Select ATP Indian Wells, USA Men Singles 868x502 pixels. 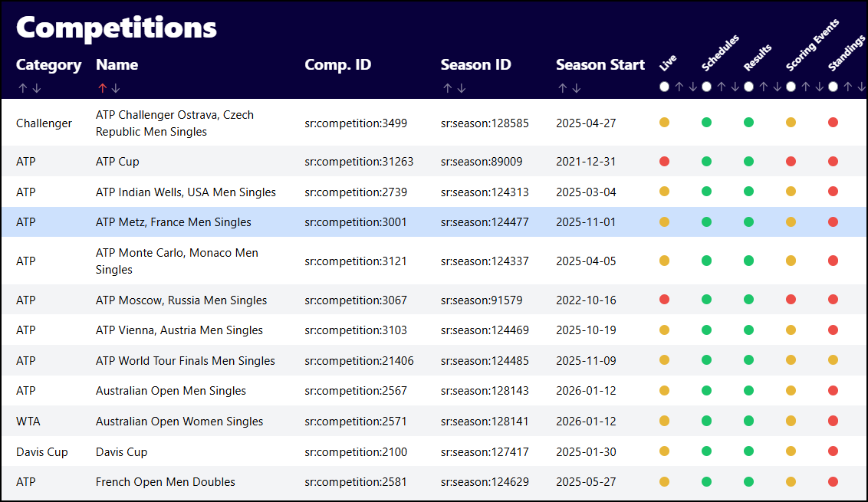pyautogui.click(x=186, y=192)
